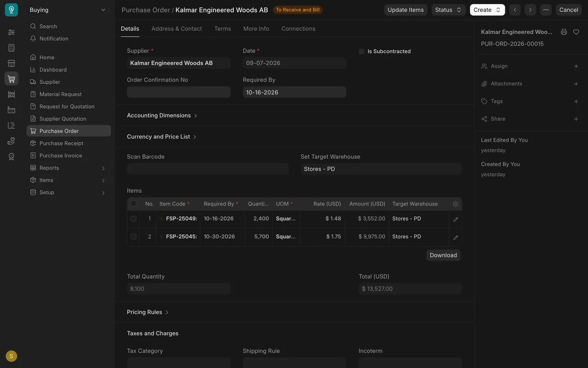Check row 1 FSP-25049 checkbox
Viewport: 588px width, 368px height.
133,218
